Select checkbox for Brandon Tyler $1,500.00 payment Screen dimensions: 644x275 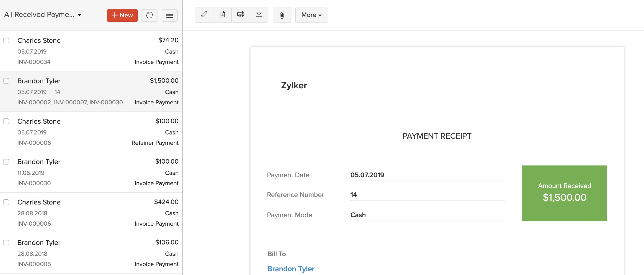tap(6, 81)
